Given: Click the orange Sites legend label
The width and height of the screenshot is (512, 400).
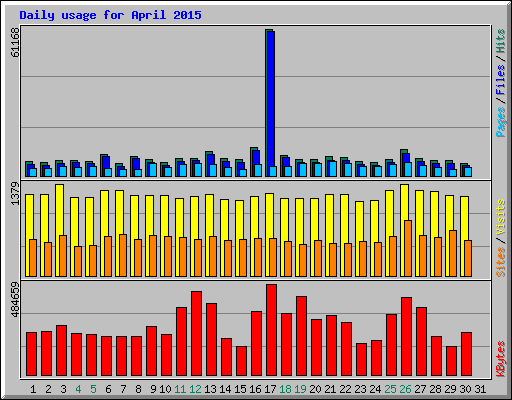Looking at the screenshot, I should (501, 262).
